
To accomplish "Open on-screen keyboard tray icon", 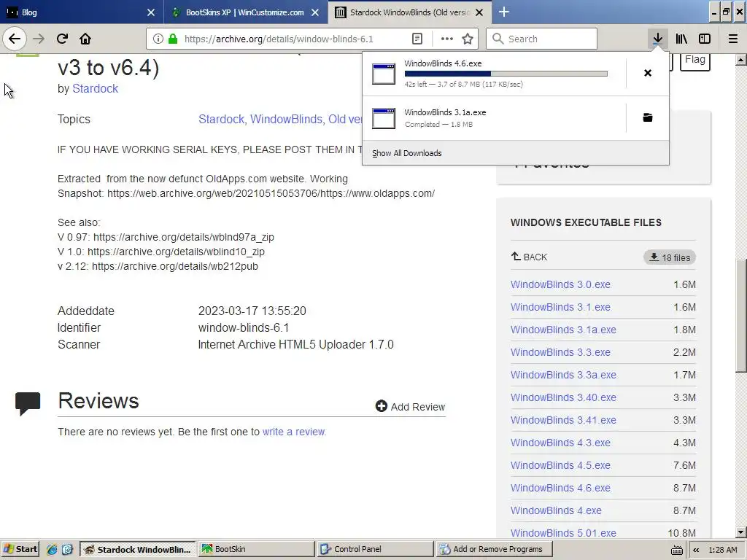I will pos(676,550).
